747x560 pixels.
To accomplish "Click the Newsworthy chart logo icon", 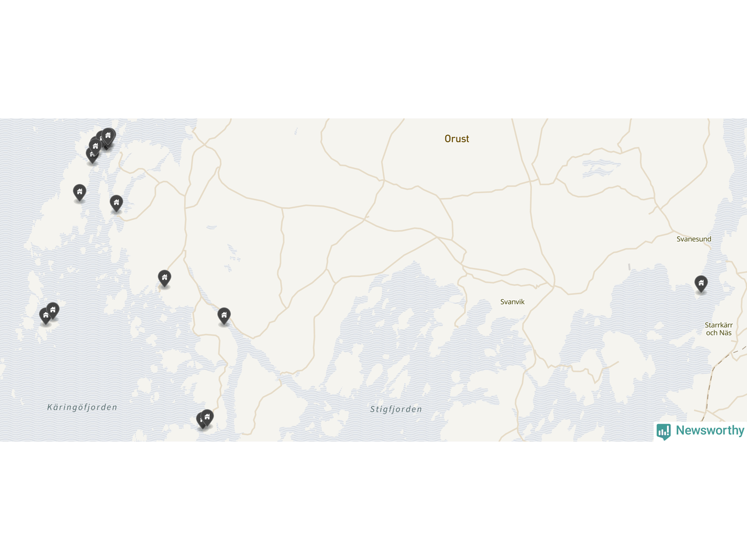I will (x=664, y=432).
